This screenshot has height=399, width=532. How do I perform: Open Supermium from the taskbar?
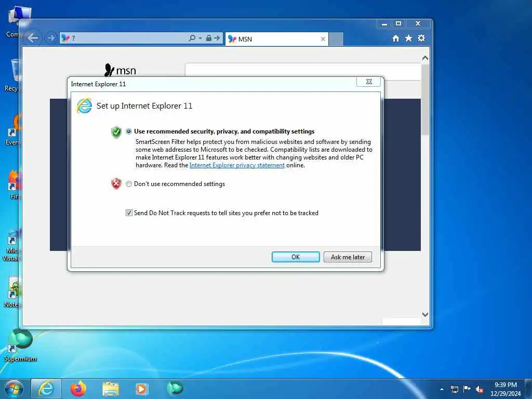pos(175,389)
